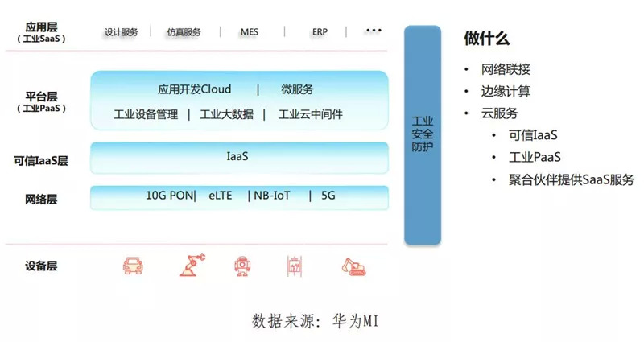Click the 微服务 label

click(x=297, y=89)
